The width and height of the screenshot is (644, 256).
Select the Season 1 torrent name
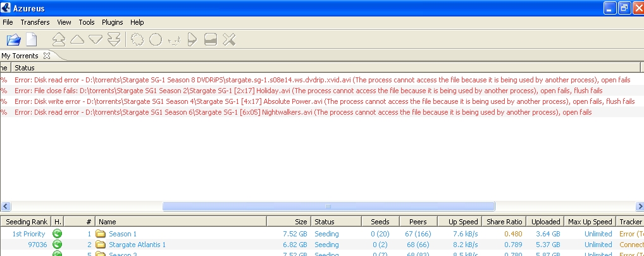[123, 234]
